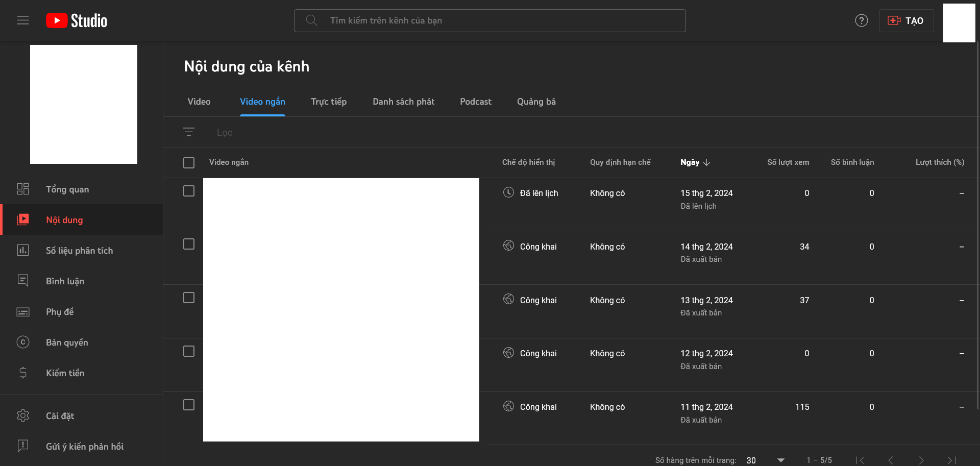Open Số liệu phân tích in sidebar
The height and width of the screenshot is (466, 980).
coord(82,250)
